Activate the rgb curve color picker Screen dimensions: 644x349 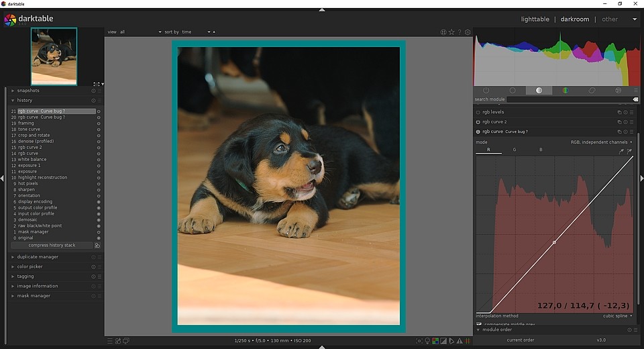pos(622,152)
